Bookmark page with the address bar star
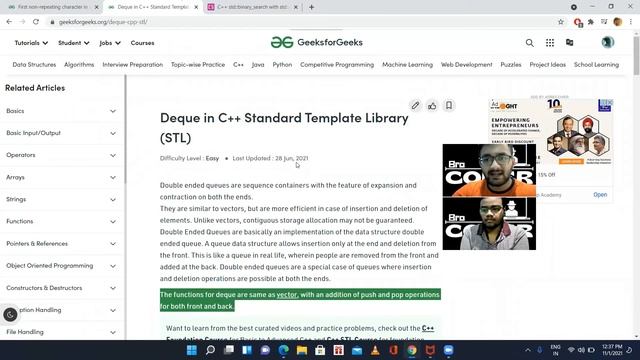 (561, 22)
